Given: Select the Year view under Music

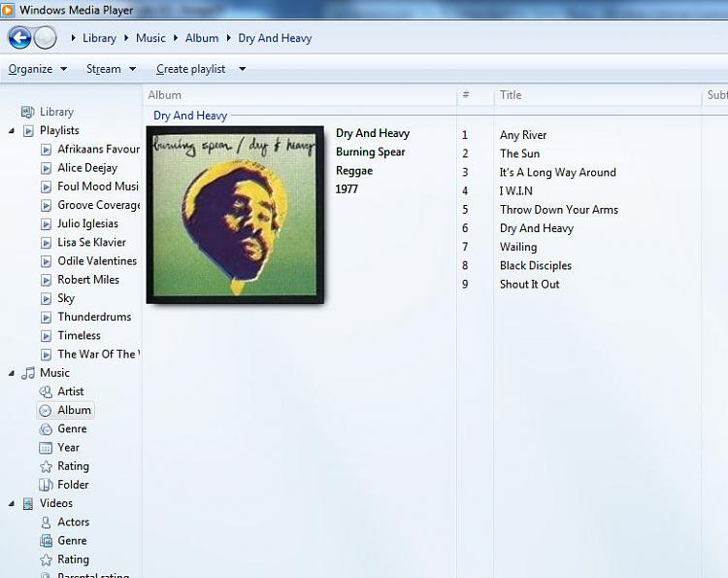Looking at the screenshot, I should (68, 448).
